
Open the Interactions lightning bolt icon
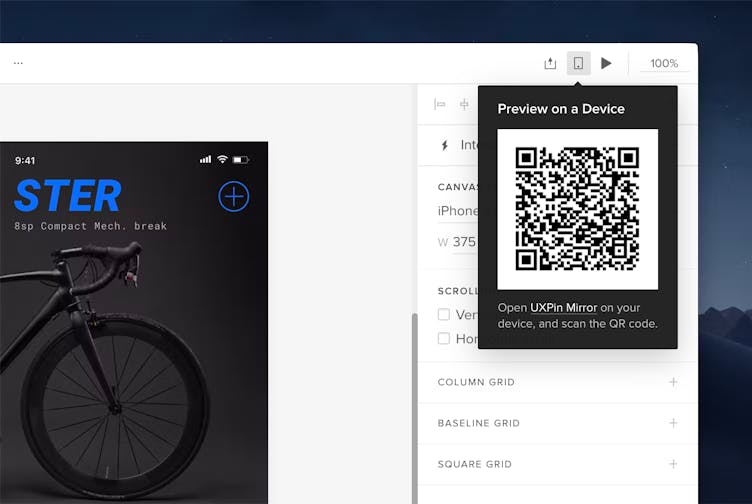coord(445,145)
